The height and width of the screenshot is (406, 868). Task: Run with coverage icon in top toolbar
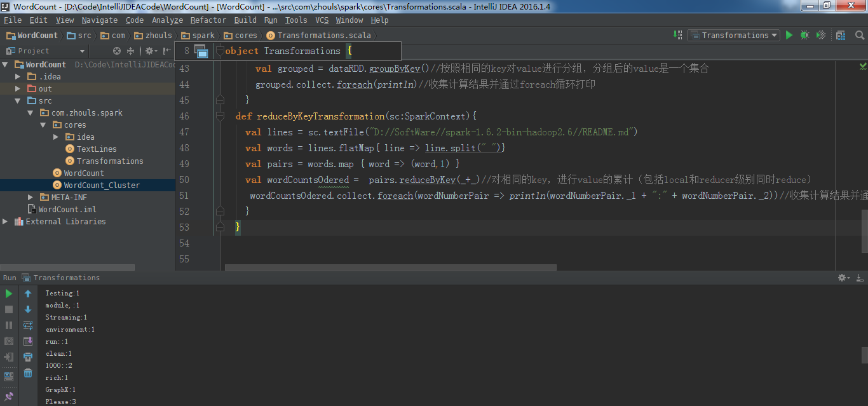tap(821, 36)
